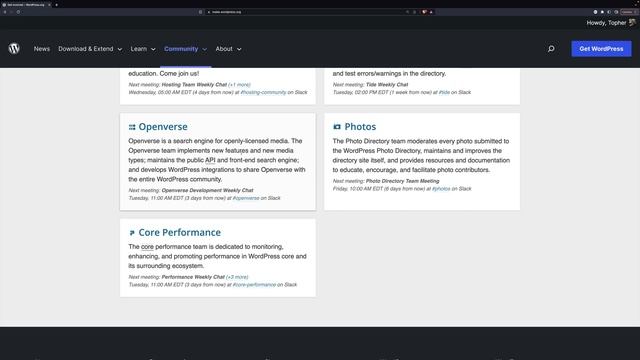This screenshot has height=360, width=640.
Task: Follow the #core-performance Slack link
Action: [x=254, y=284]
